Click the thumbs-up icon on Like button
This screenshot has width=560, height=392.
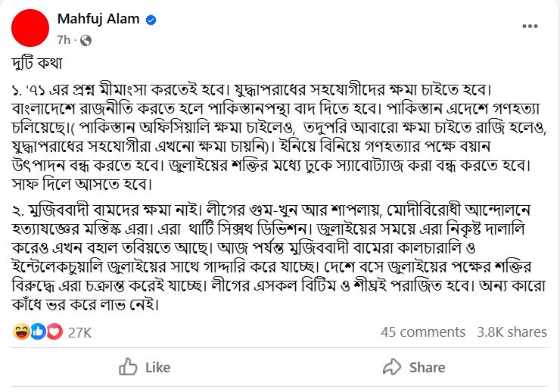tap(128, 367)
